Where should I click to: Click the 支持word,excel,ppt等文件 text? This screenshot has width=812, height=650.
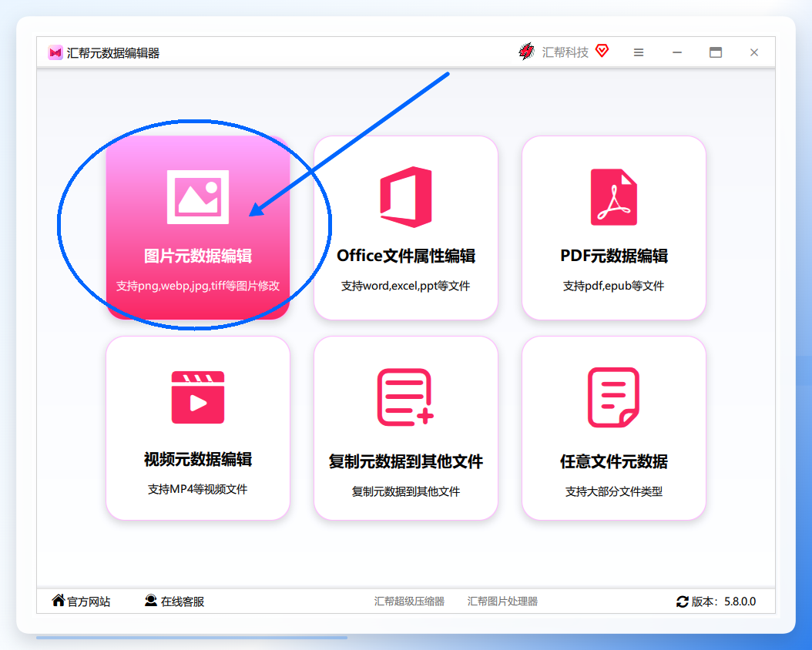[x=405, y=286]
